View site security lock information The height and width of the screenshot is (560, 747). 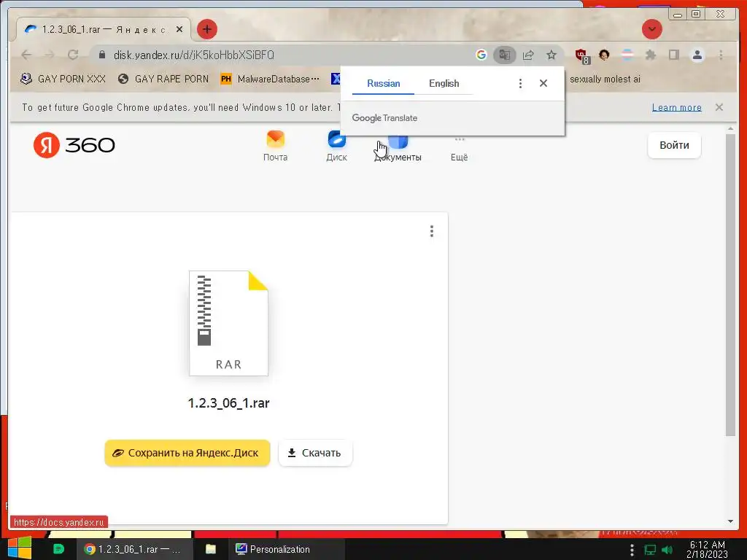(102, 55)
